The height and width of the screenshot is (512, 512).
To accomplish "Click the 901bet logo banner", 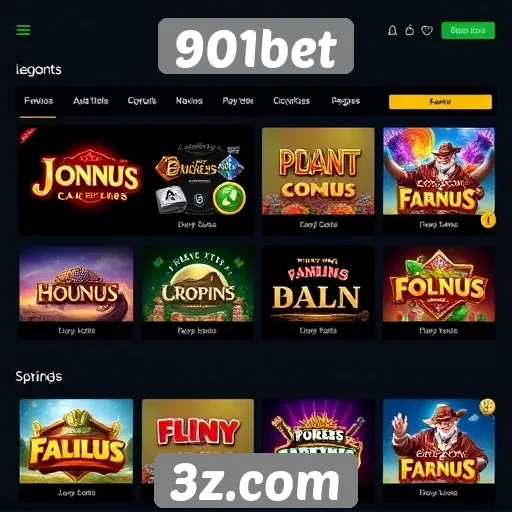I will 256,46.
